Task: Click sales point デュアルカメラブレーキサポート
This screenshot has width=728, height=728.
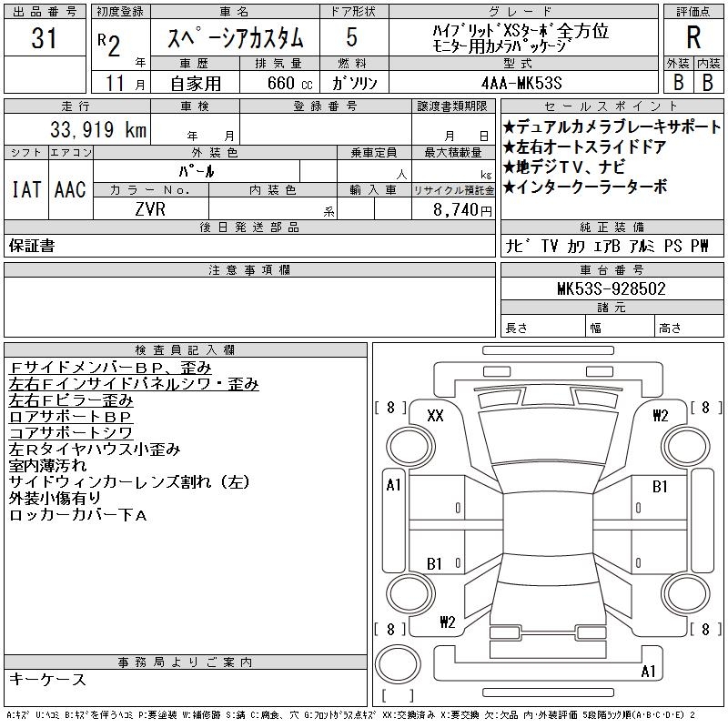Action: [x=612, y=126]
